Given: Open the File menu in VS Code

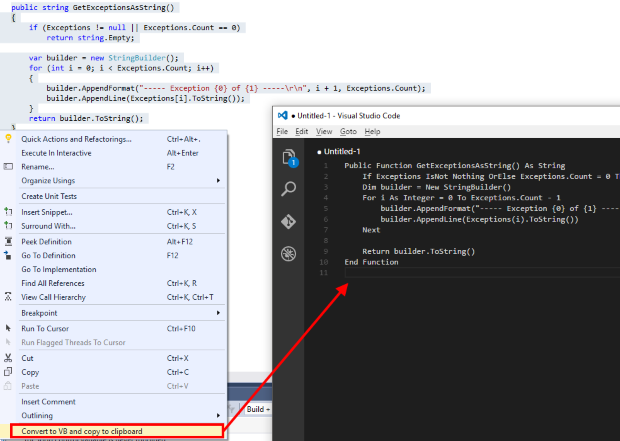Looking at the screenshot, I should (x=282, y=131).
